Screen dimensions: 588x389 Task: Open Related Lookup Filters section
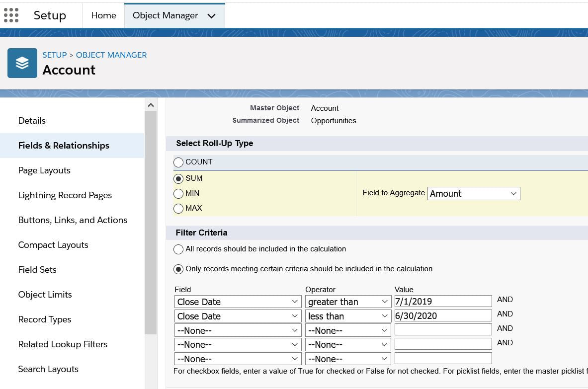click(63, 344)
